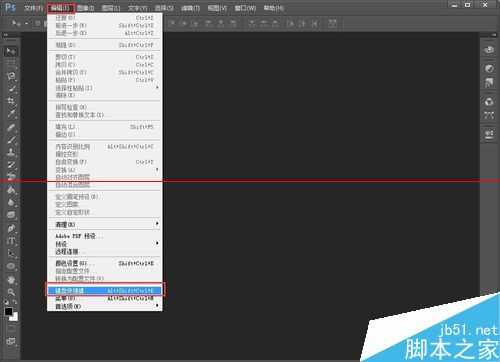The height and width of the screenshot is (362, 500).
Task: Select the Eyedropper tool
Action: (x=11, y=114)
